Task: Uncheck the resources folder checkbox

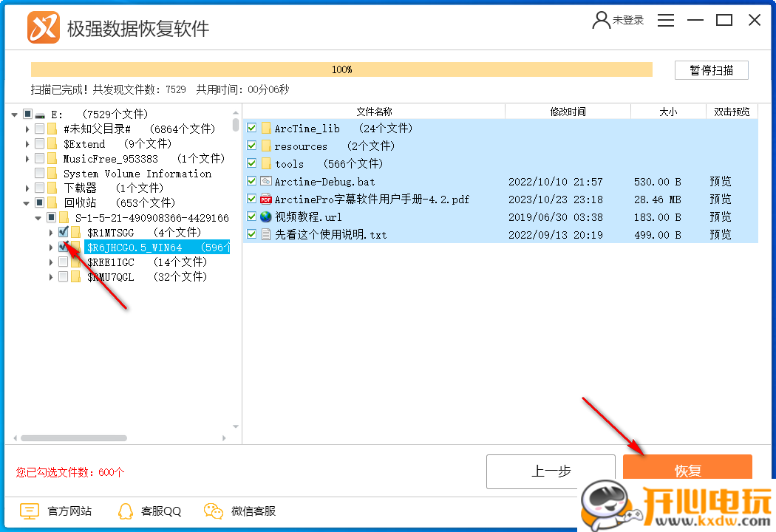Action: 252,146
